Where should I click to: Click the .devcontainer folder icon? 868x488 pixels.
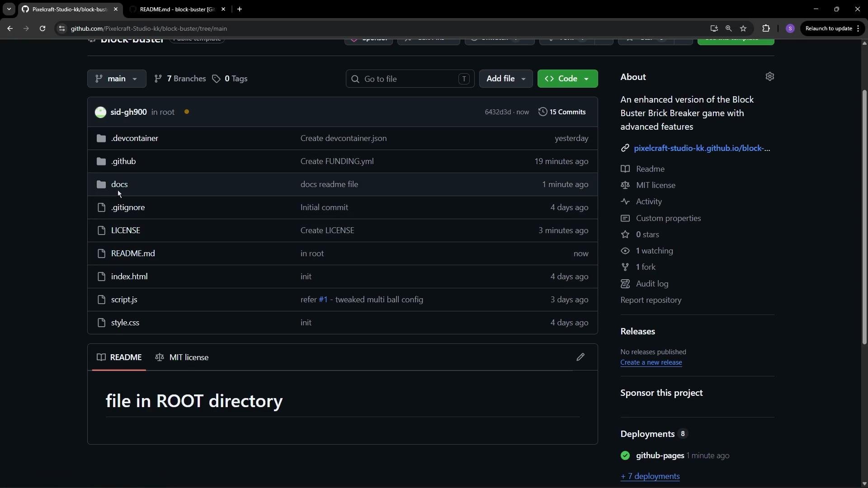pos(101,138)
